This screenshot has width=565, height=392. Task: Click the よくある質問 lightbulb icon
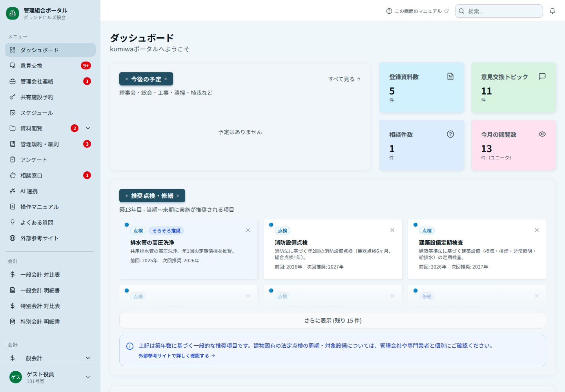[13, 222]
